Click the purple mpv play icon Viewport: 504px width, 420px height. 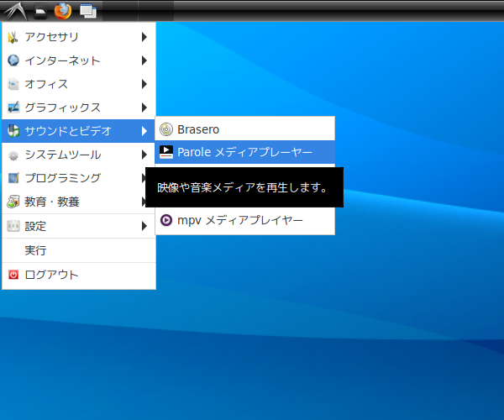pyautogui.click(x=166, y=220)
